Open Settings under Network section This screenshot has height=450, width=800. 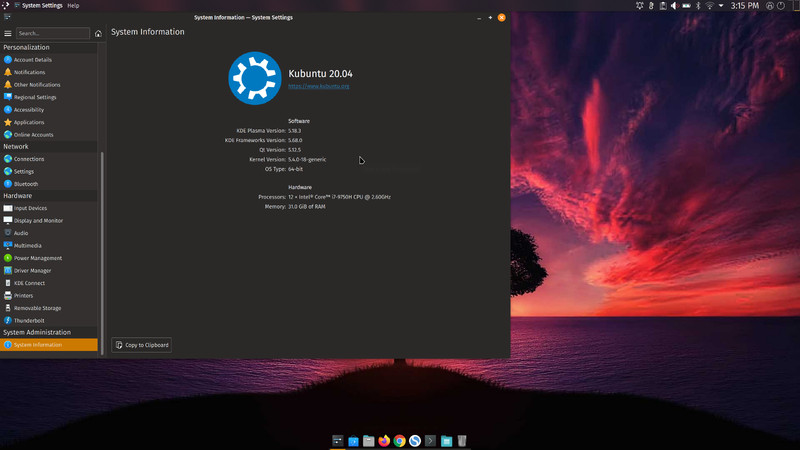coord(48,171)
